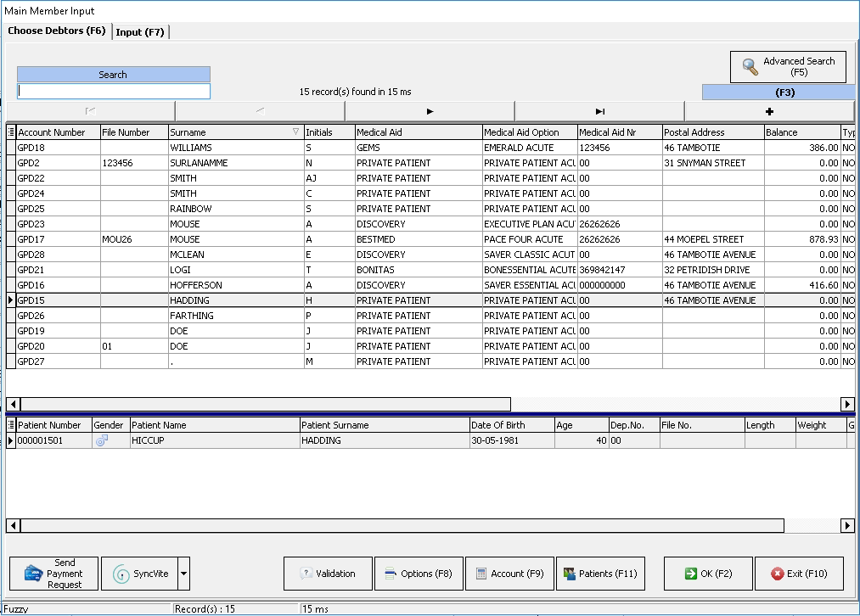Switch to the Input (F7) tab
The height and width of the screenshot is (616, 860).
141,32
